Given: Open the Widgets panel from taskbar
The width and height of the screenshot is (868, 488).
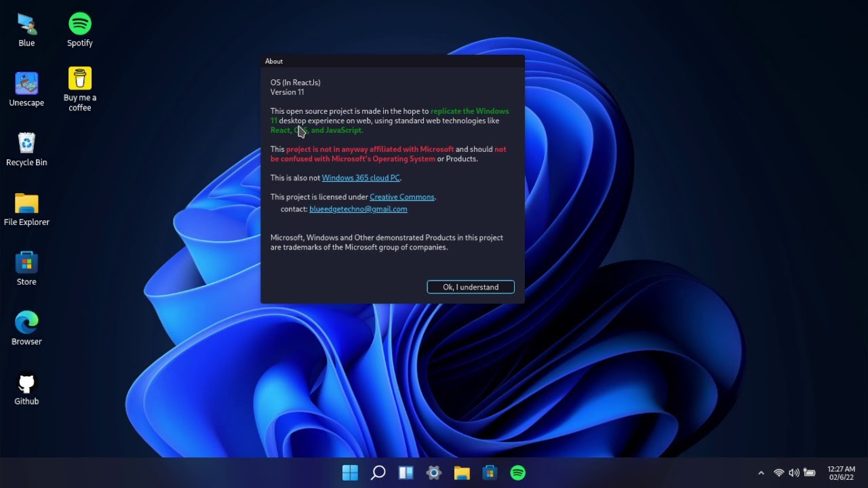Looking at the screenshot, I should point(406,473).
